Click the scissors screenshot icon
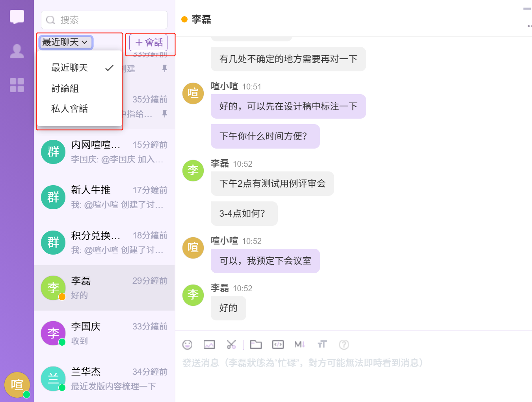The width and height of the screenshot is (532, 402). tap(231, 345)
